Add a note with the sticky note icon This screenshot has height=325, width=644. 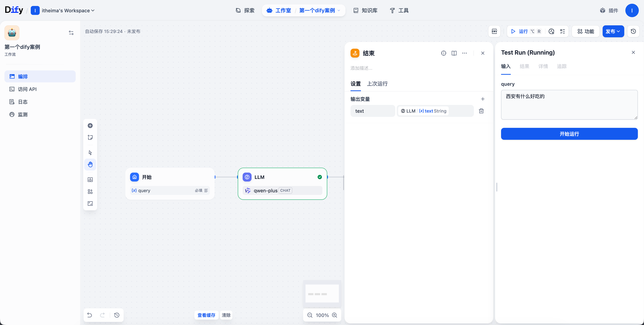(90, 138)
